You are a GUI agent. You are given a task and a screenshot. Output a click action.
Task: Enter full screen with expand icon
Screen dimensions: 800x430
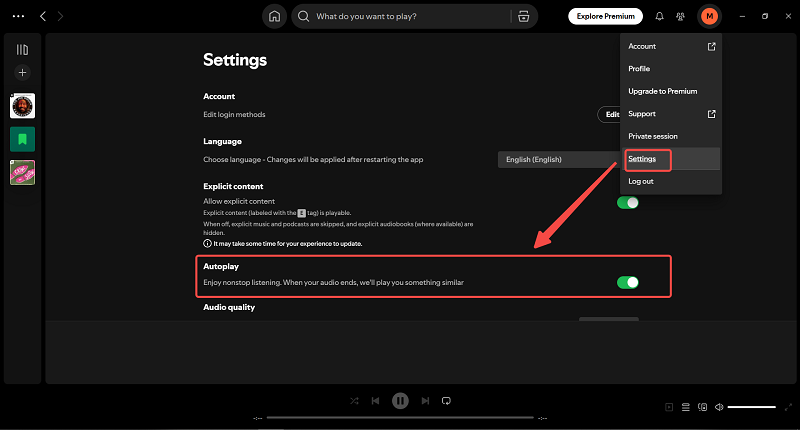788,407
